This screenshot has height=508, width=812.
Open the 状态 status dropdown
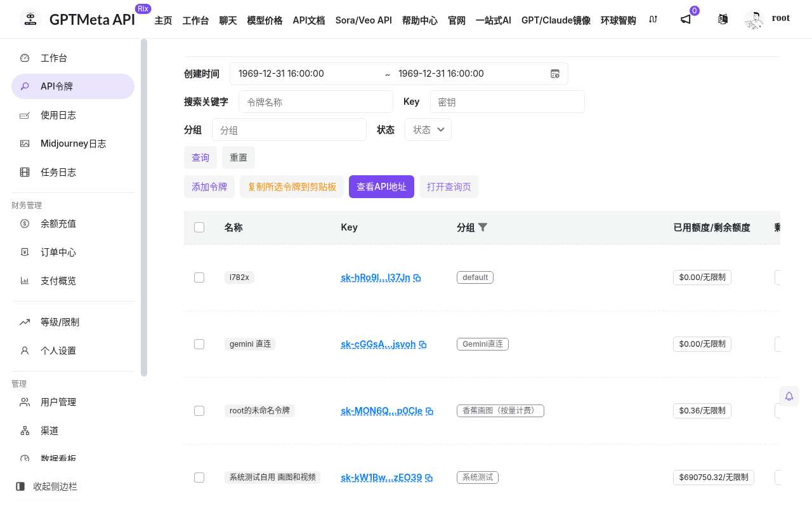click(428, 130)
